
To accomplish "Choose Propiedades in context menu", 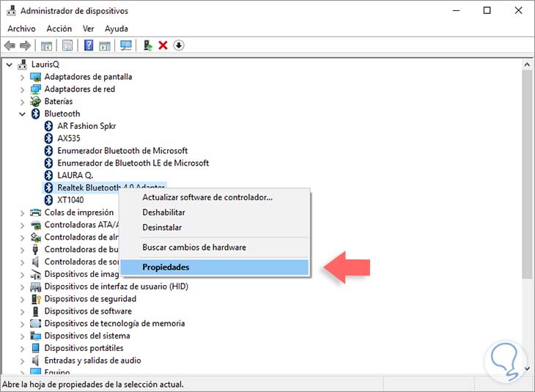I will [x=214, y=267].
